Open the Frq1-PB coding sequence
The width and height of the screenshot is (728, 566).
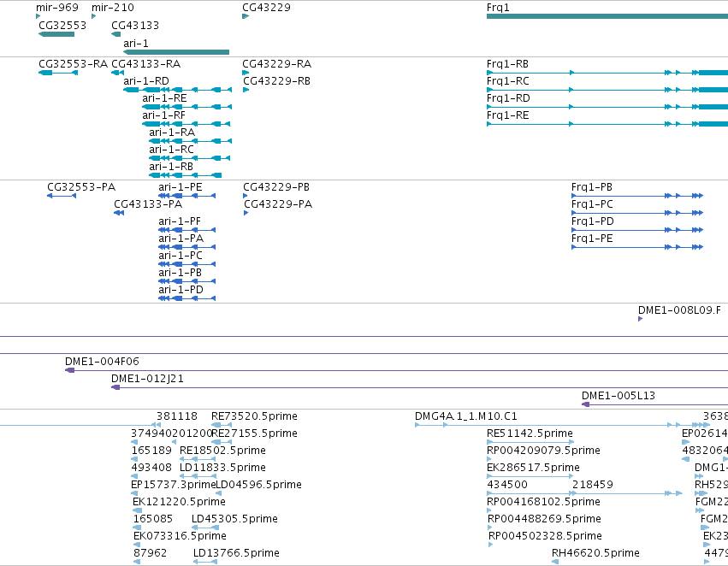(x=637, y=196)
